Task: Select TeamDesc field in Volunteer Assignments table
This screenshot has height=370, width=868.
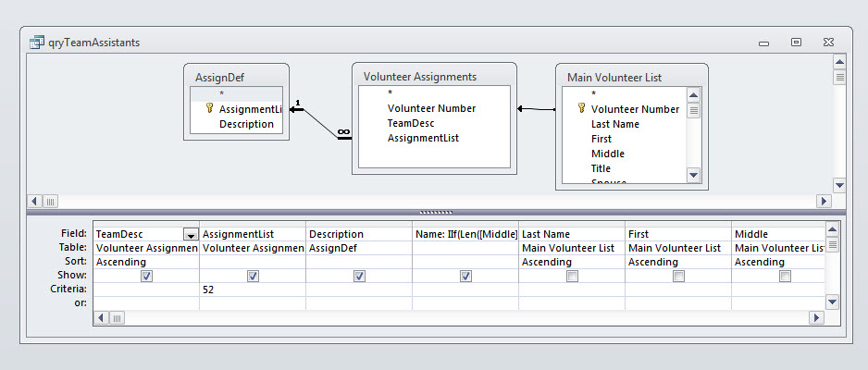Action: point(434,123)
